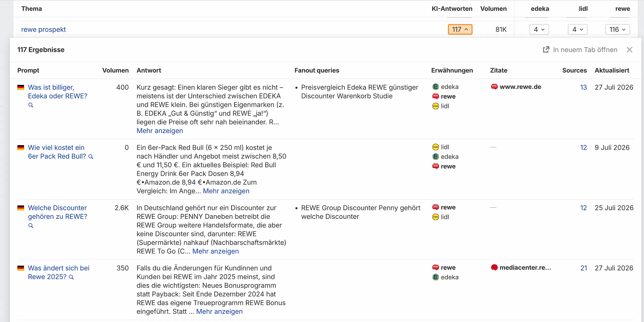The height and width of the screenshot is (322, 644).
Task: Click 'Mehr anzeigen' in the Red Bull answer
Action: (226, 191)
